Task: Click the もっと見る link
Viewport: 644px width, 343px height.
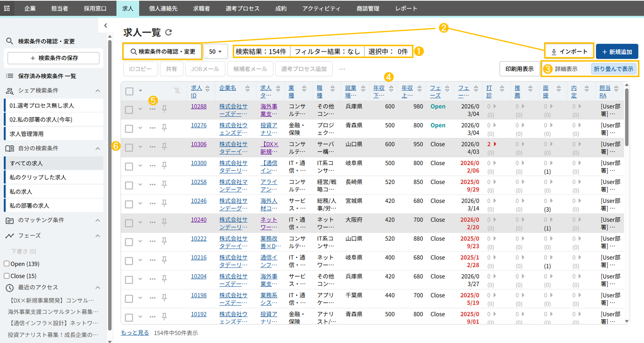Action: (x=135, y=333)
